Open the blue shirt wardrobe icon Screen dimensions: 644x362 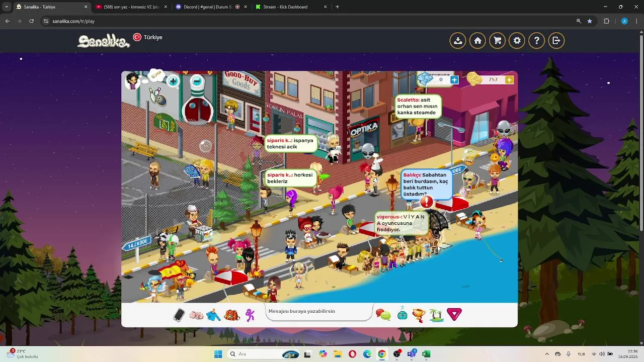213,315
